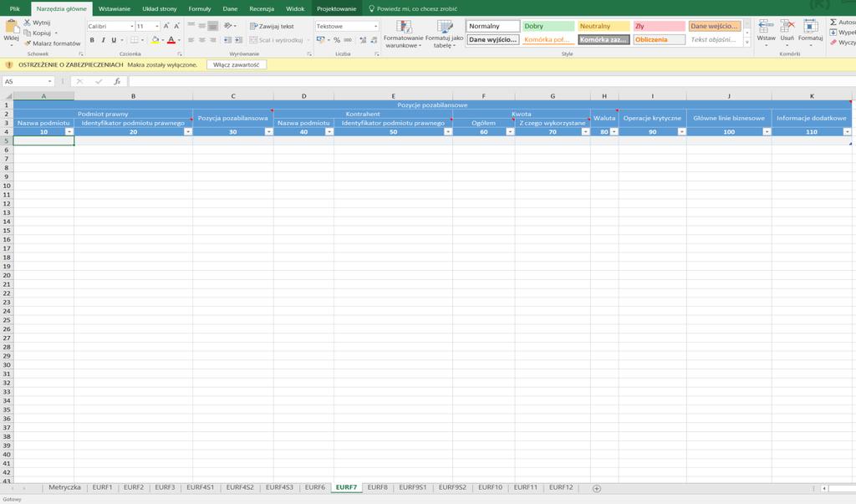Open the Tekstowe number format dropdown
The height and width of the screenshot is (504, 856).
(375, 26)
